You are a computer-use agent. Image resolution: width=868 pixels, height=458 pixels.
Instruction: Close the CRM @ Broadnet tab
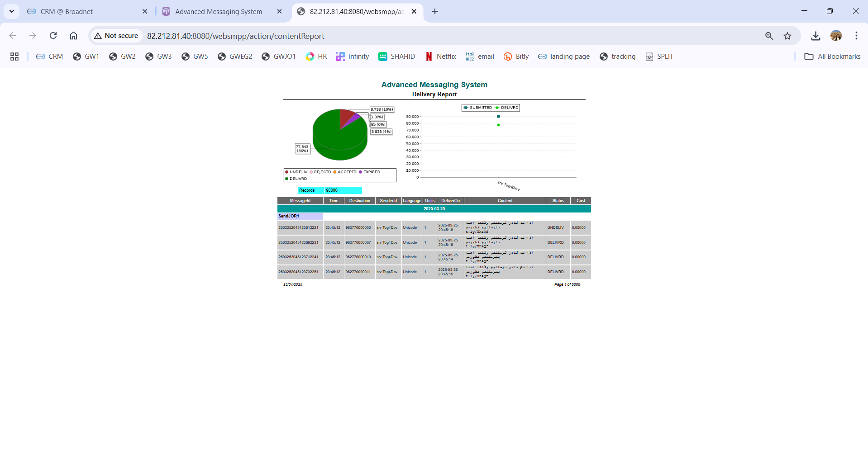click(x=145, y=11)
